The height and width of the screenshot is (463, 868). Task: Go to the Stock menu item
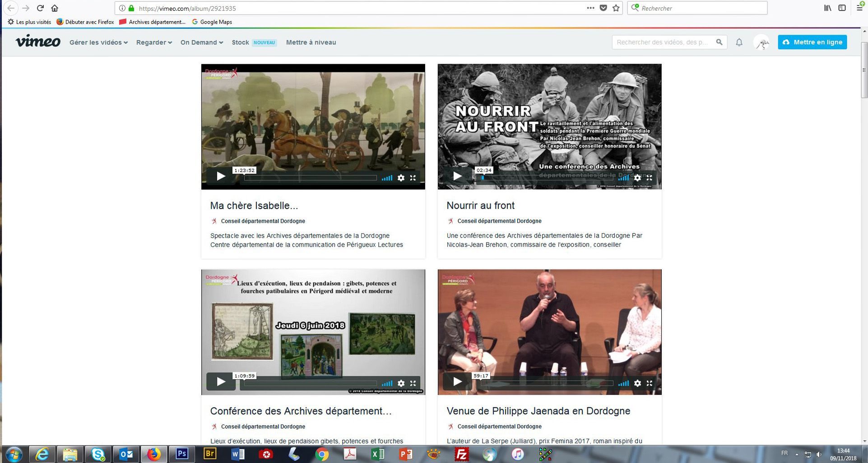[x=240, y=42]
